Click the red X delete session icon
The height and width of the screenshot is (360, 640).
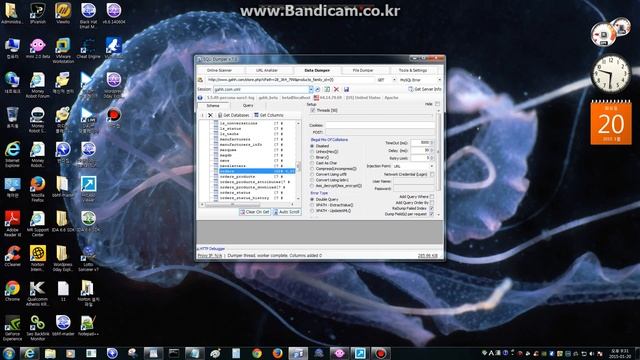coord(336,89)
